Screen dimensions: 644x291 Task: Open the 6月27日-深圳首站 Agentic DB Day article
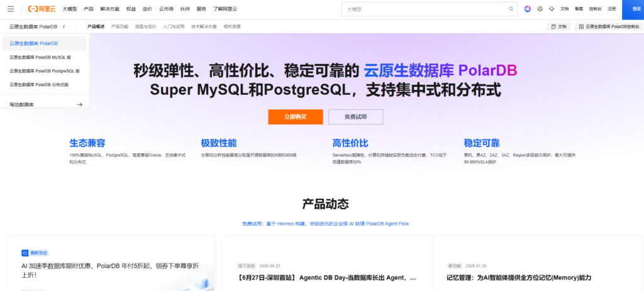pos(327,278)
